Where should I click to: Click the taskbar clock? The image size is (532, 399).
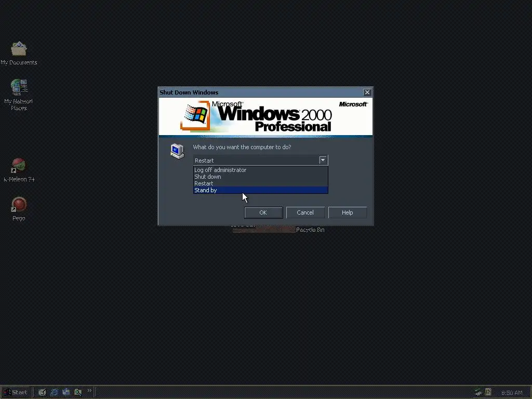[512, 393]
